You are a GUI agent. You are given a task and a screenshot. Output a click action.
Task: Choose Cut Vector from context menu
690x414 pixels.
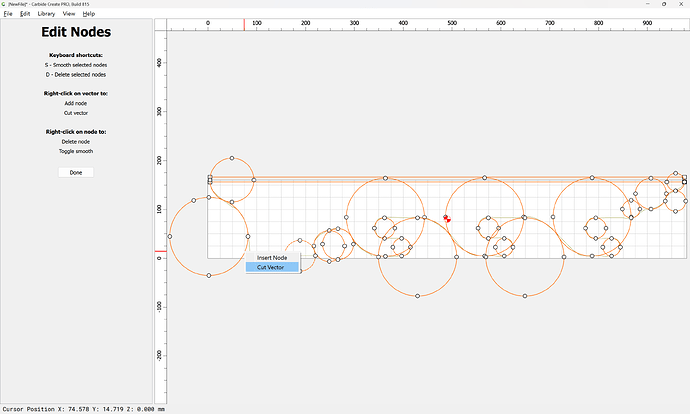[272, 267]
